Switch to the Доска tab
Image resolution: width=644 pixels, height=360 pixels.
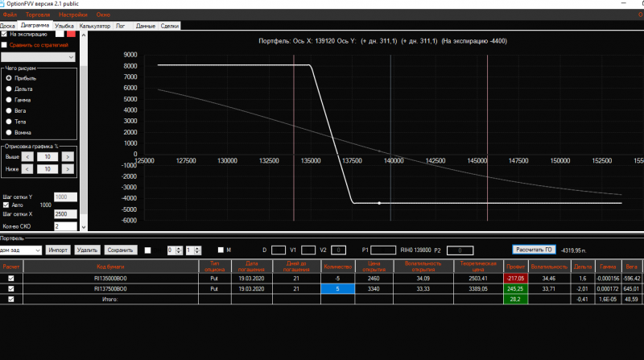pos(8,26)
